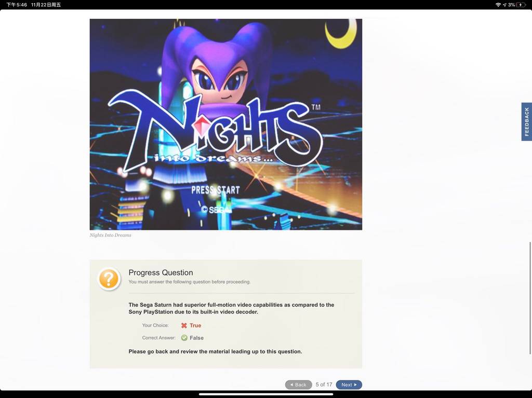532x398 pixels.
Task: Click the Sega Saturn question statement text
Action: pyautogui.click(x=231, y=308)
